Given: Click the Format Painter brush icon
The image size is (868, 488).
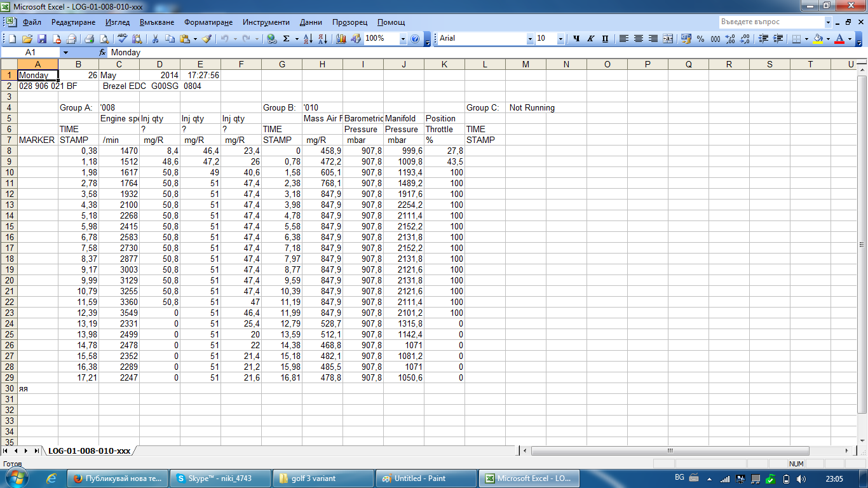Looking at the screenshot, I should 207,39.
